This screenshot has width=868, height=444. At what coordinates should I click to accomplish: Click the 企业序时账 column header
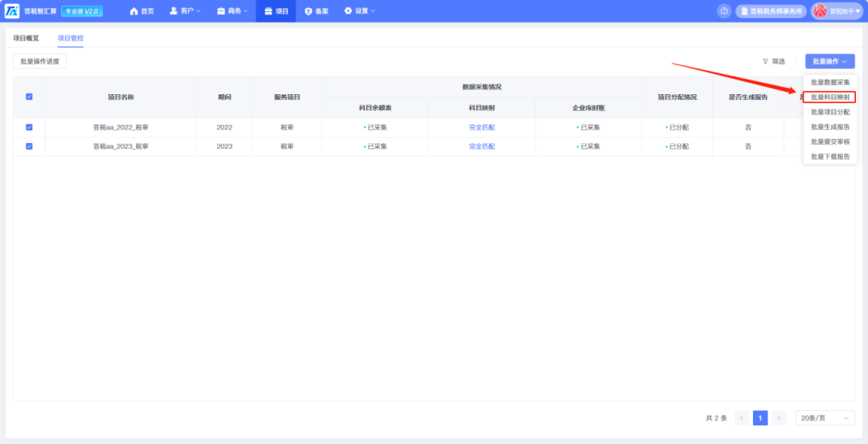(x=588, y=108)
